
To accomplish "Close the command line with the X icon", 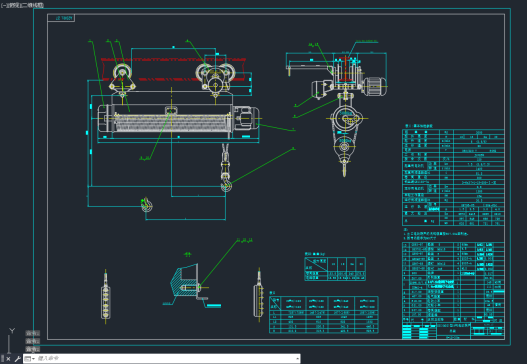I will (x=8, y=359).
